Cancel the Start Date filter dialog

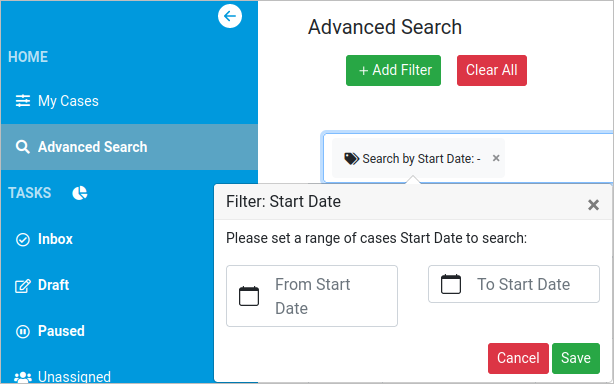click(518, 358)
